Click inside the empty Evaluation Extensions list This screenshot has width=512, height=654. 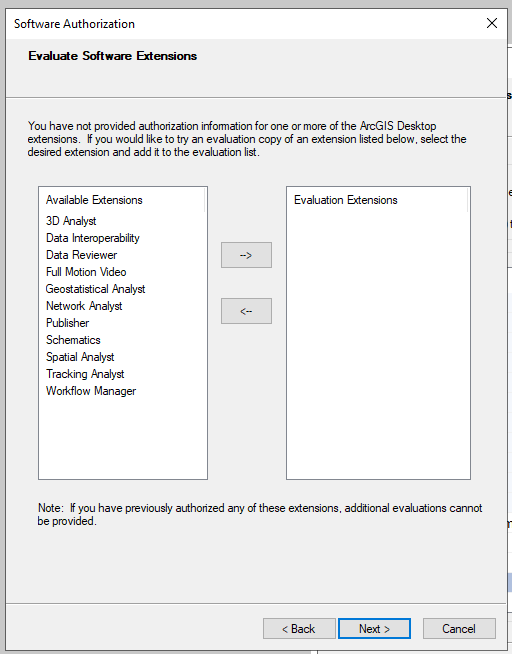[x=378, y=345]
